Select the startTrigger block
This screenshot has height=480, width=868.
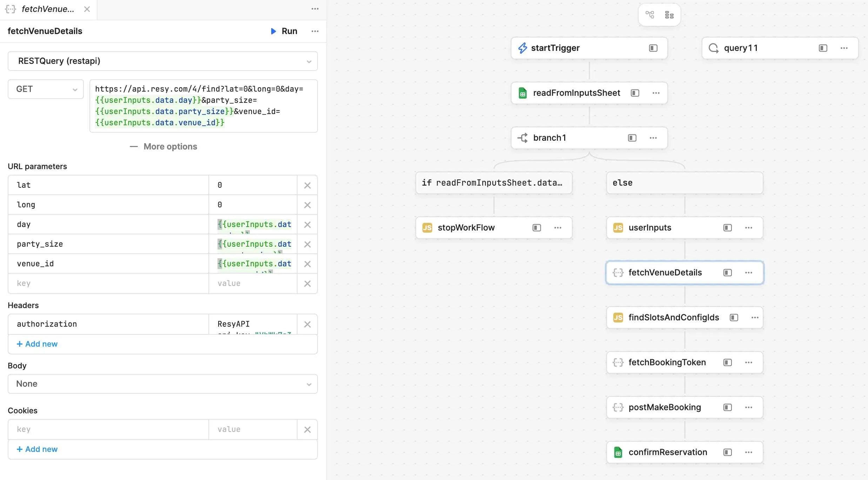(589, 48)
